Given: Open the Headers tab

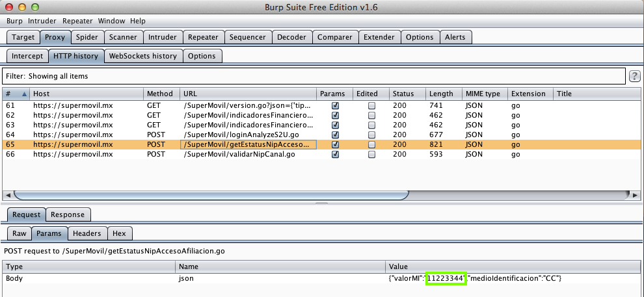Looking at the screenshot, I should [x=87, y=233].
